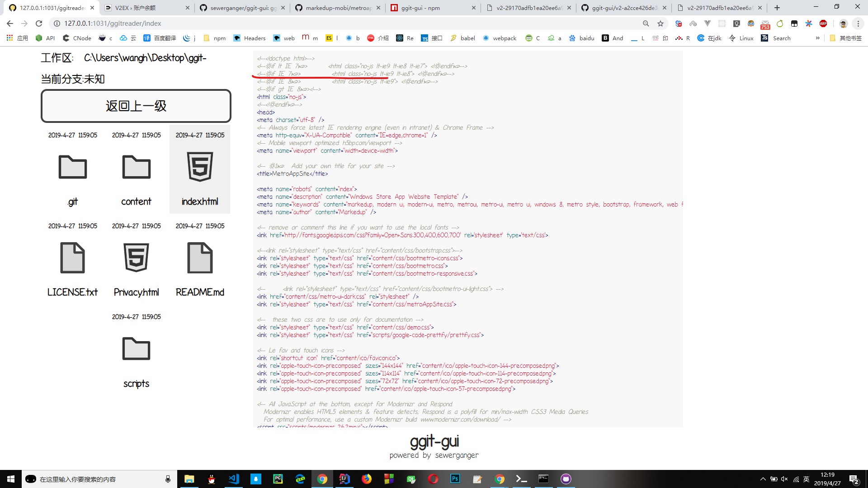Screen dimensions: 868x488
Task: Toggle the taskbar volume mute icon
Action: point(784,479)
